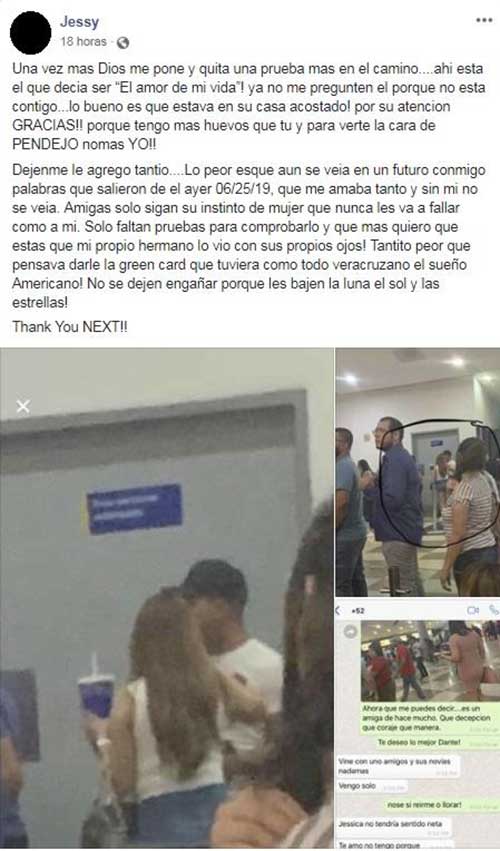Select the "Vengo solo" chat message
500x851 pixels.
click(372, 785)
